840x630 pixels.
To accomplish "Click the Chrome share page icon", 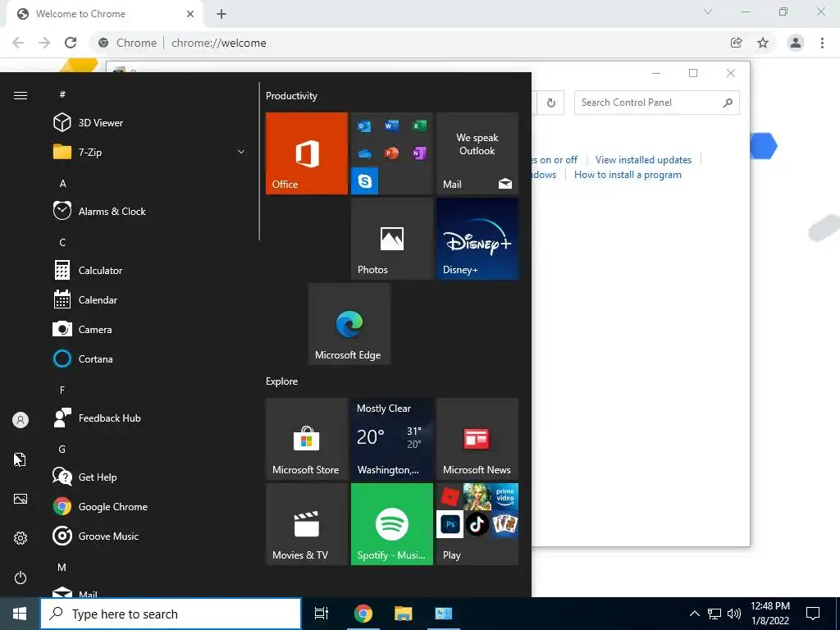I will [x=737, y=43].
